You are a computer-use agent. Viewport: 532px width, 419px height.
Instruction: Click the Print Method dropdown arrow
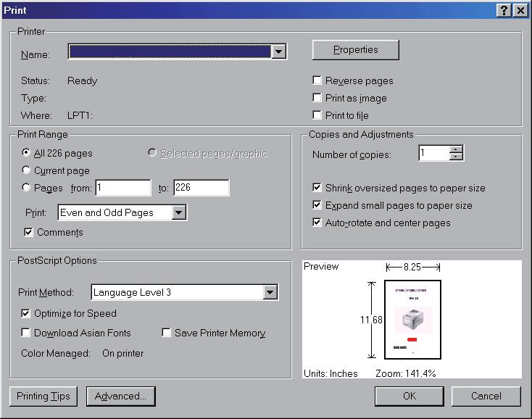click(270, 292)
